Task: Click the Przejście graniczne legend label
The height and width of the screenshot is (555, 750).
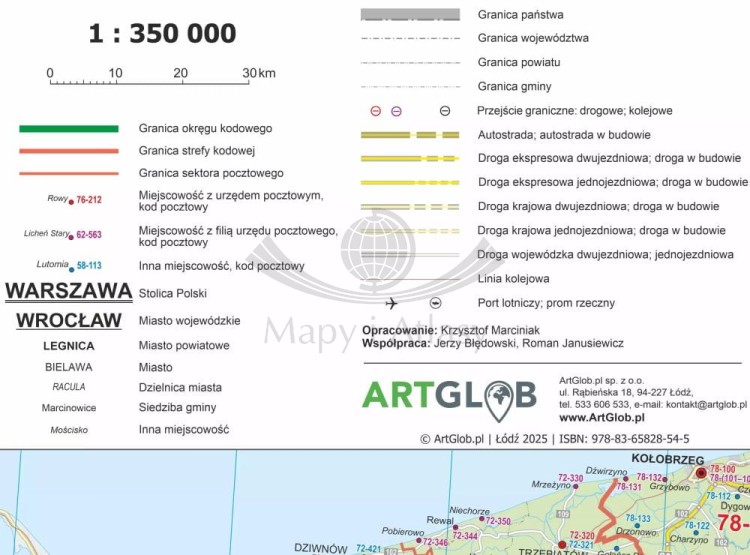Action: [575, 111]
